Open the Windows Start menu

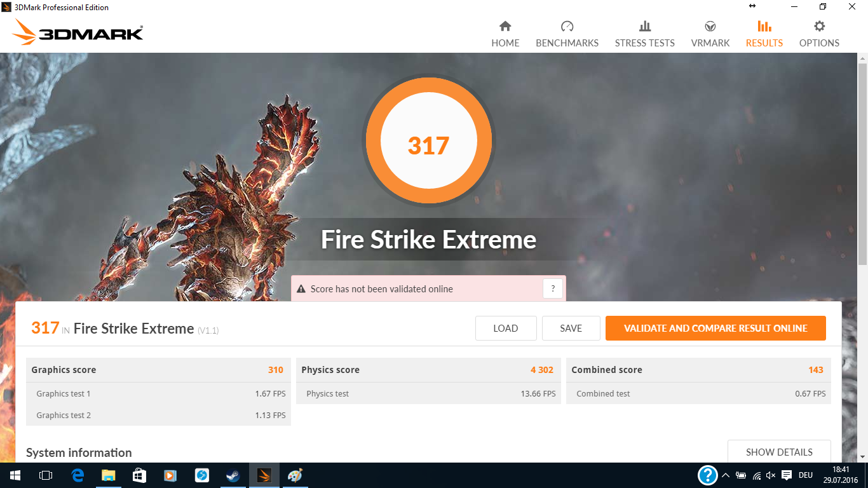click(15, 475)
